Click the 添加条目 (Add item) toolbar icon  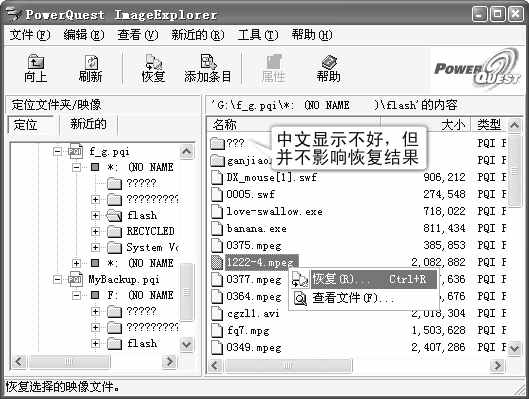[x=208, y=62]
